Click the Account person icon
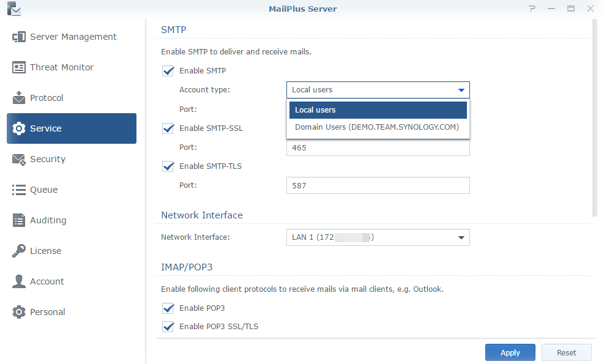 [19, 281]
